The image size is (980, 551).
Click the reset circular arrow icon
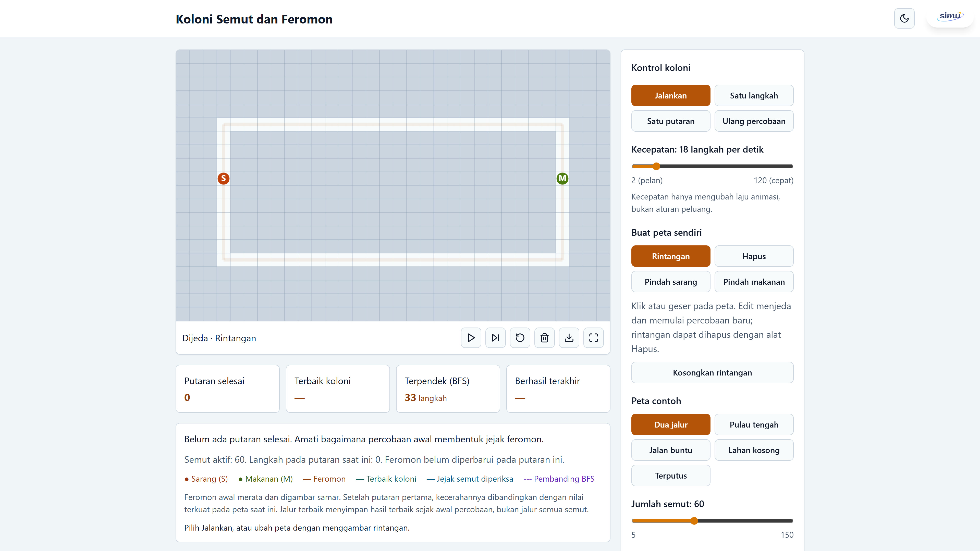[x=520, y=338]
